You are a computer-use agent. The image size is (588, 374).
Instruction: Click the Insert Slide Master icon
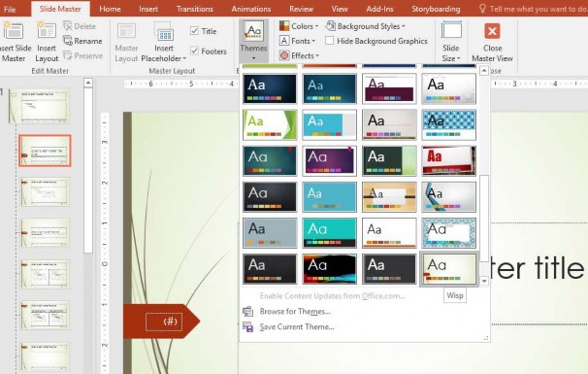point(14,31)
